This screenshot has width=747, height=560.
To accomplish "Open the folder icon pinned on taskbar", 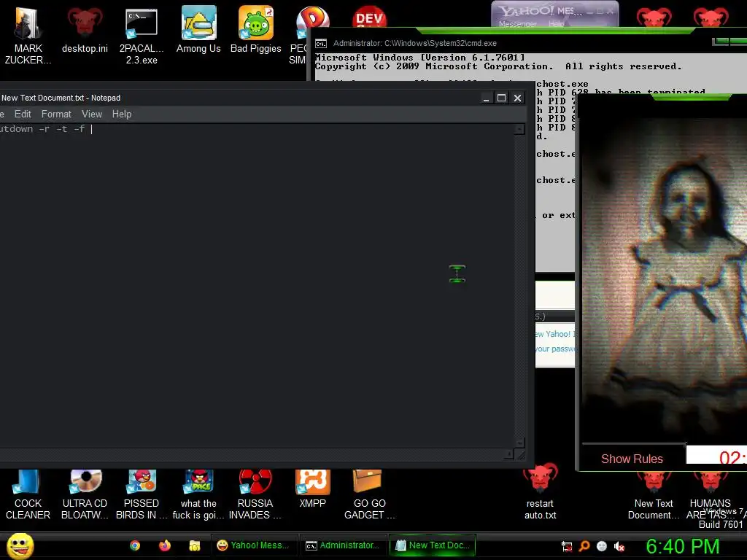I will point(194,545).
